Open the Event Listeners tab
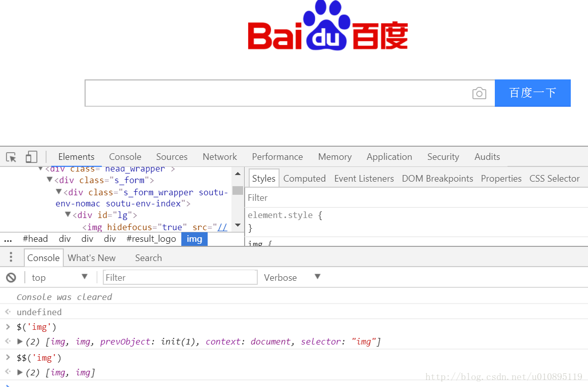The image size is (588, 387). click(364, 179)
